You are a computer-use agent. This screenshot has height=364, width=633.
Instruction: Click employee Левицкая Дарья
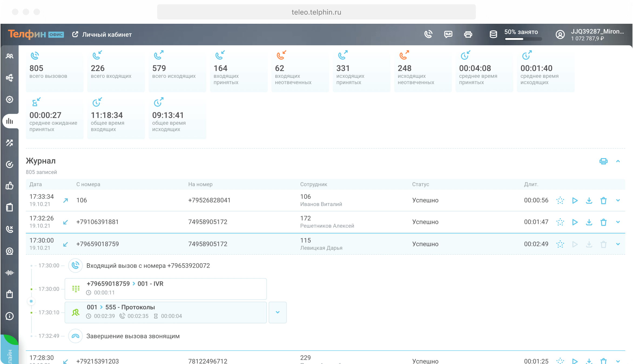(x=321, y=248)
